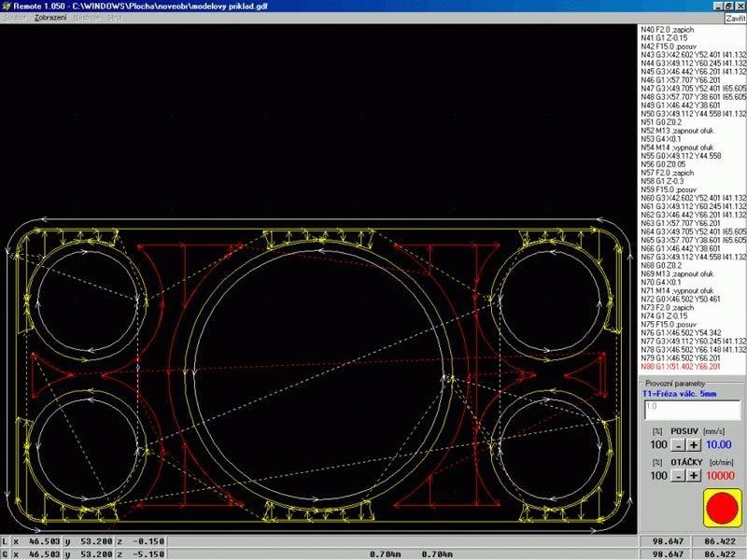
Task: Click the Zavřít button
Action: pyautogui.click(x=734, y=19)
